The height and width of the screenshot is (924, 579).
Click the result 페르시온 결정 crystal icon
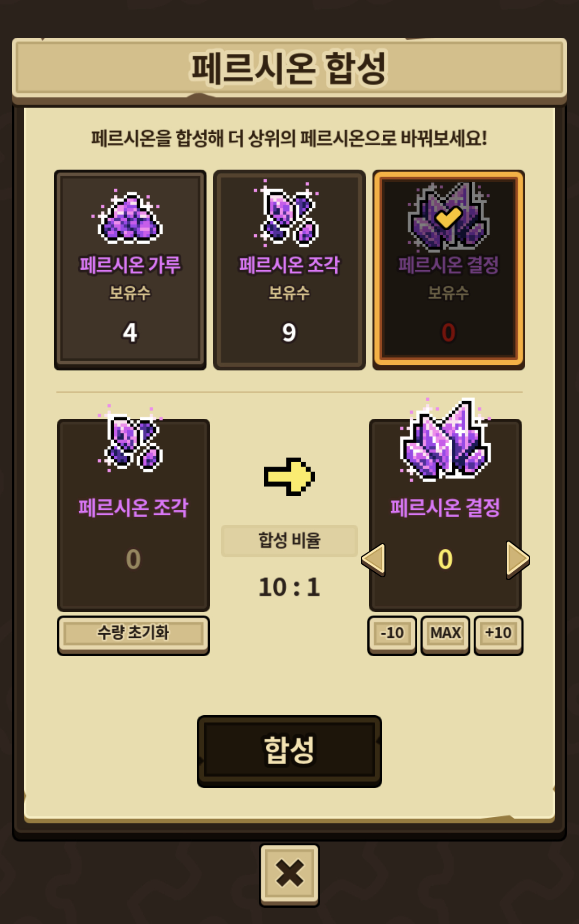445,439
